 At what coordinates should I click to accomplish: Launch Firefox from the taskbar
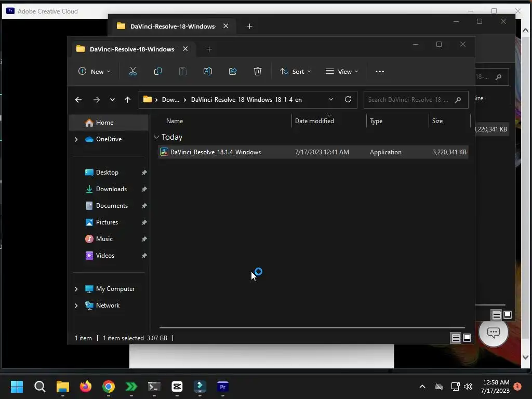pos(86,387)
